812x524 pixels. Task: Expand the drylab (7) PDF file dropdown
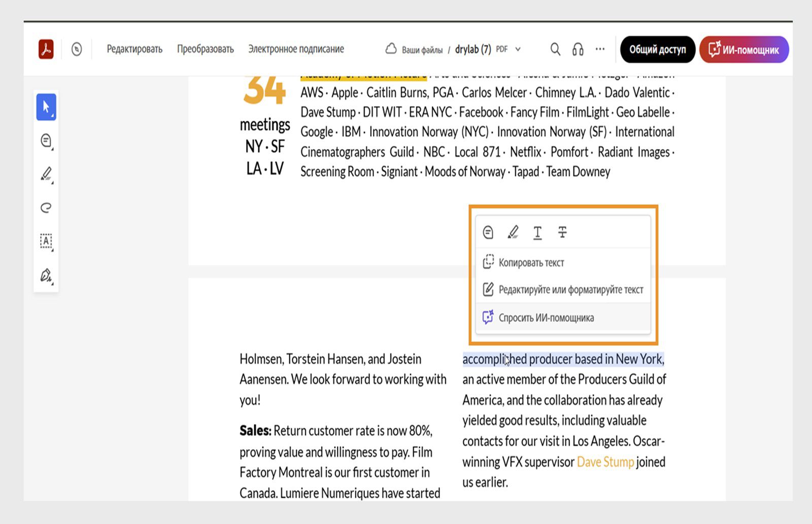[x=518, y=49]
